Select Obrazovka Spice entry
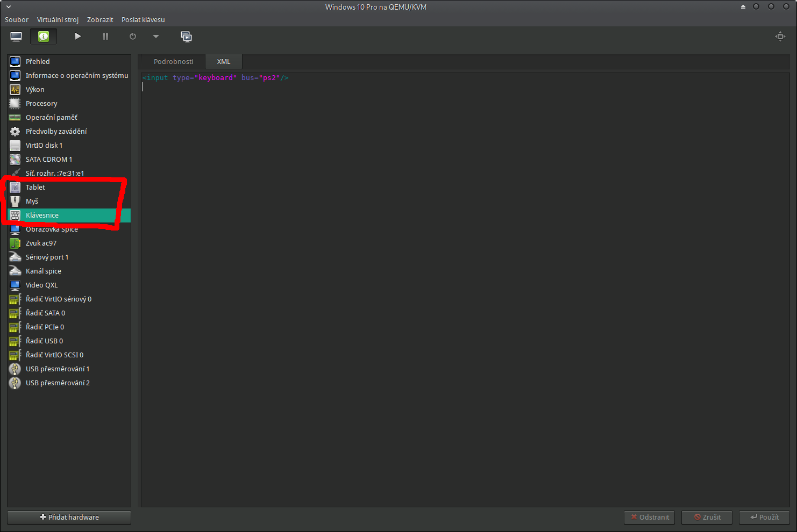Image resolution: width=797 pixels, height=532 pixels. tap(69, 229)
